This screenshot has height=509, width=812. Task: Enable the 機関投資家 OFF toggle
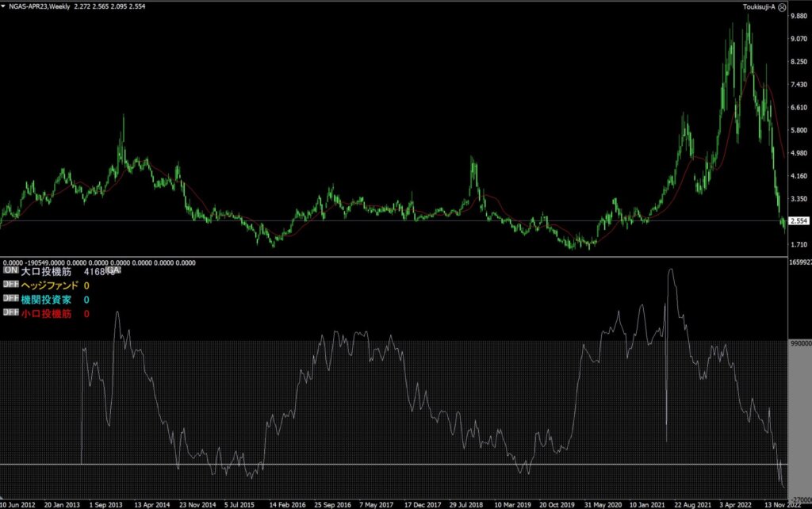coord(10,299)
